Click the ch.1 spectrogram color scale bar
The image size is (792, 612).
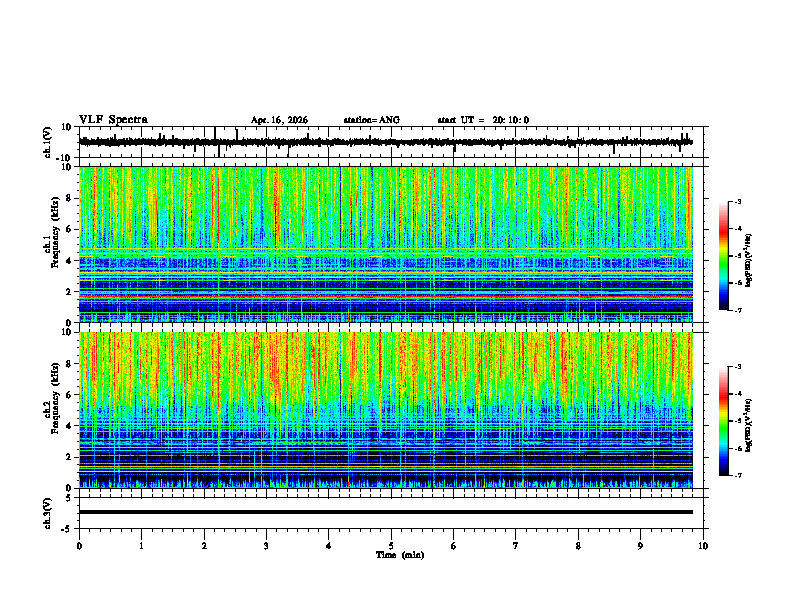click(723, 256)
